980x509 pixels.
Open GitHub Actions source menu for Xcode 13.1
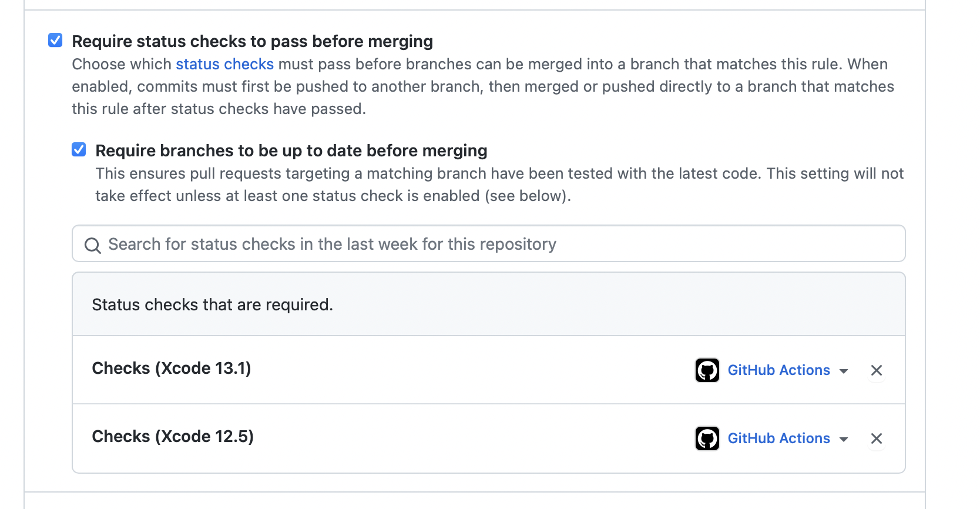(x=778, y=370)
